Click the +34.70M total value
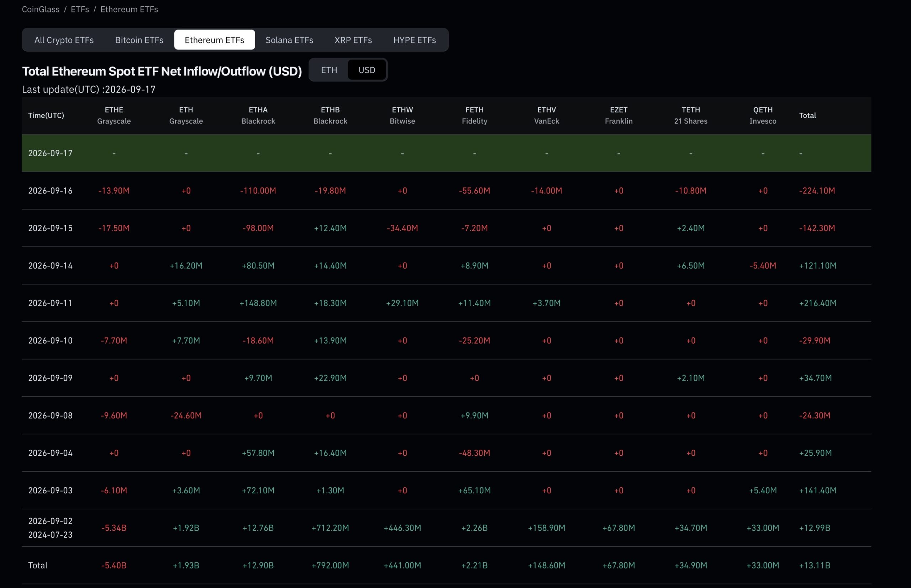 click(x=816, y=378)
